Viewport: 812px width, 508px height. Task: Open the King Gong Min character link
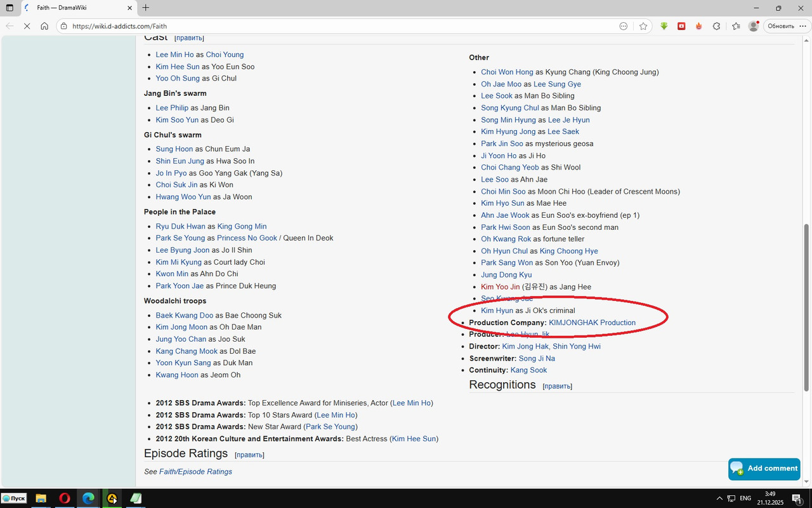242,227
